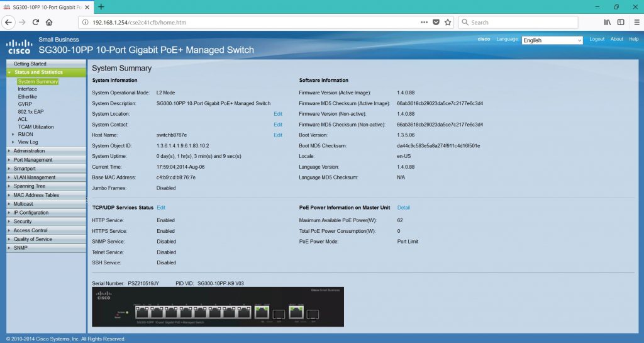Select the Base MAC Address value c4:b9:cd:b8:76:7e
This screenshot has width=644, height=343.
tap(176, 177)
